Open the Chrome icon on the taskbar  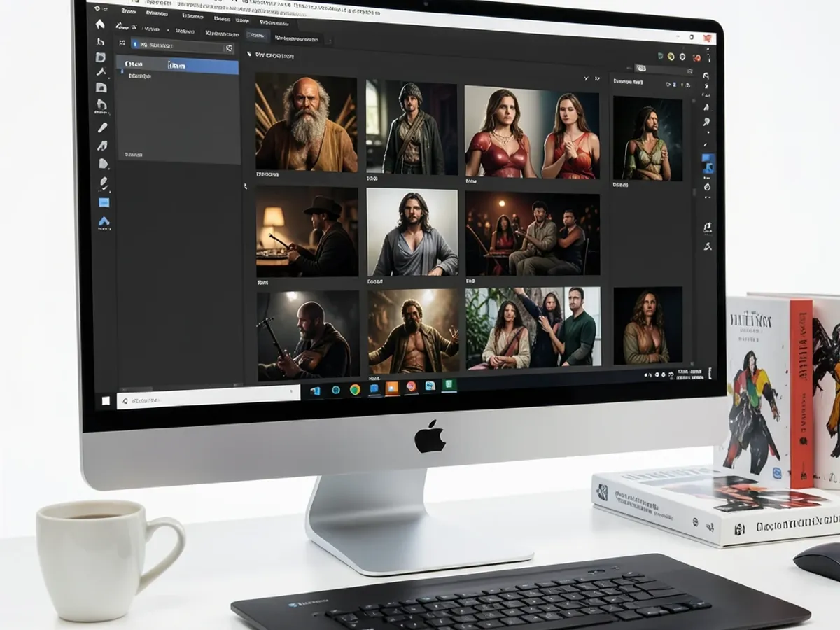355,389
